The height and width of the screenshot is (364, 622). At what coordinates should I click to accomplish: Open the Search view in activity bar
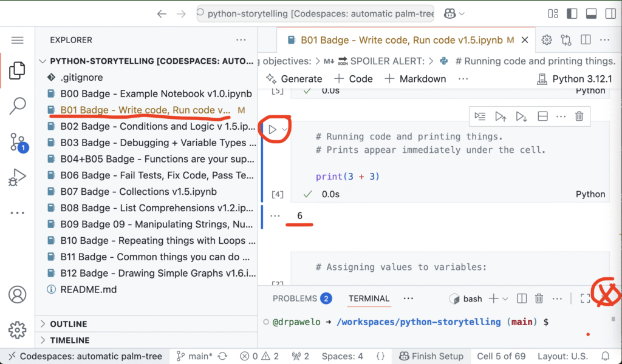click(18, 106)
